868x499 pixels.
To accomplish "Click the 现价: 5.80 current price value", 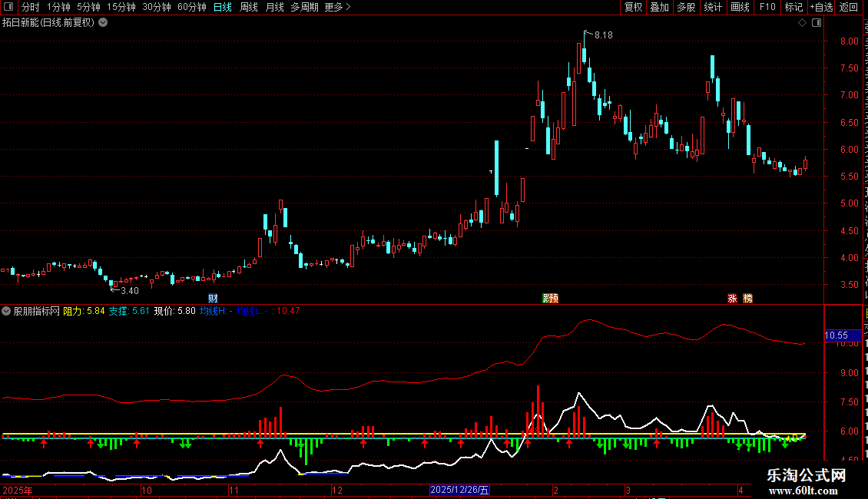I will 174,311.
